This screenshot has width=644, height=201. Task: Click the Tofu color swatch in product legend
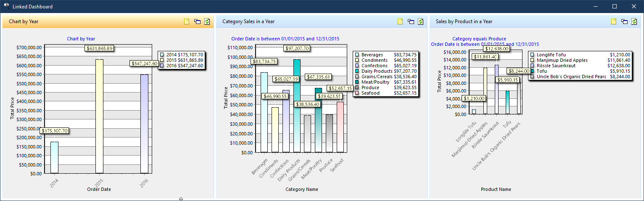(x=532, y=71)
